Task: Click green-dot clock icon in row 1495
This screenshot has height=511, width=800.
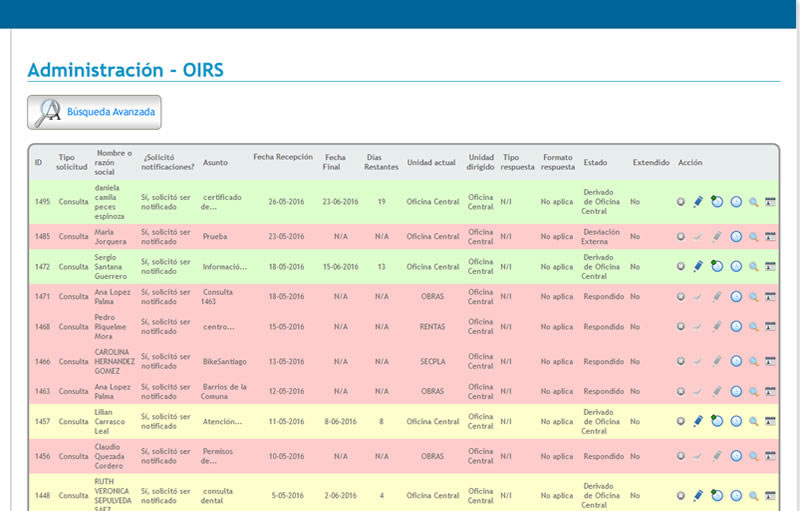Action: (x=717, y=202)
